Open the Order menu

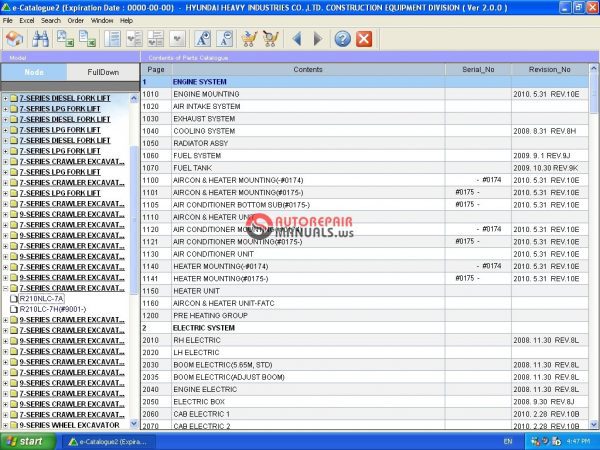coord(76,21)
